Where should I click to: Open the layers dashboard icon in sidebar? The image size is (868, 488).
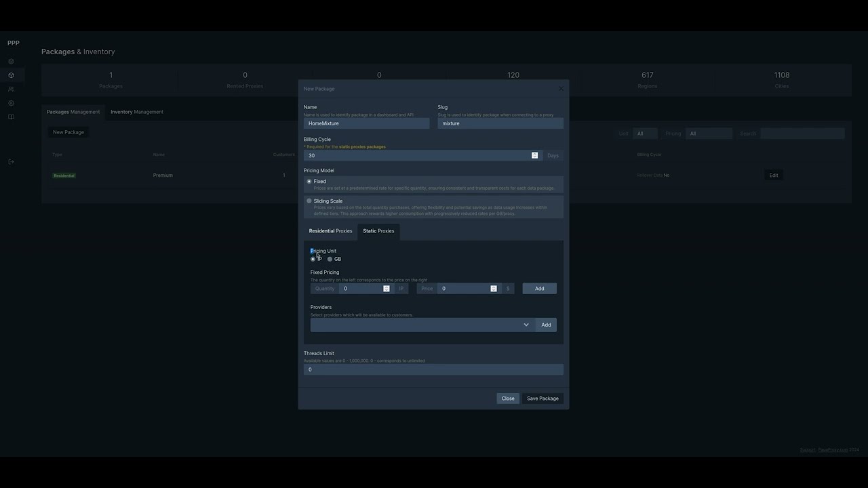(x=11, y=61)
